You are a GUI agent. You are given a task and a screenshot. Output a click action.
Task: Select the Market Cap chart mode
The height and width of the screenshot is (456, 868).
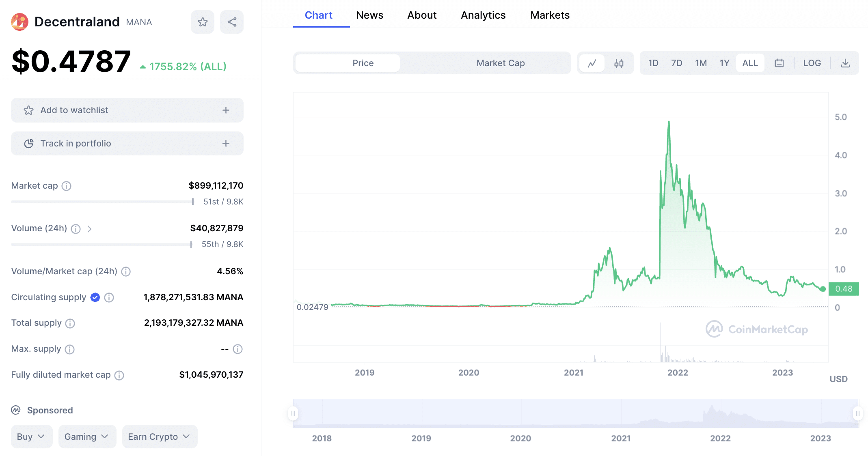[501, 63]
